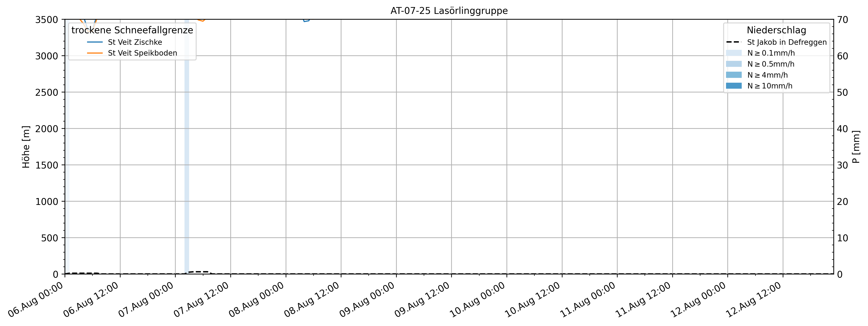Click the P [mm] axis label
868x326 pixels.
tap(856, 147)
